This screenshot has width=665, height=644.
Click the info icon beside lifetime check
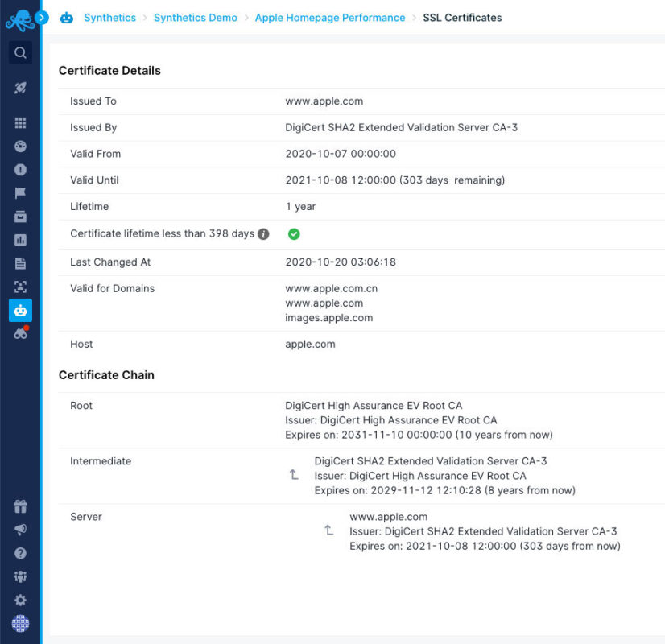pyautogui.click(x=263, y=234)
